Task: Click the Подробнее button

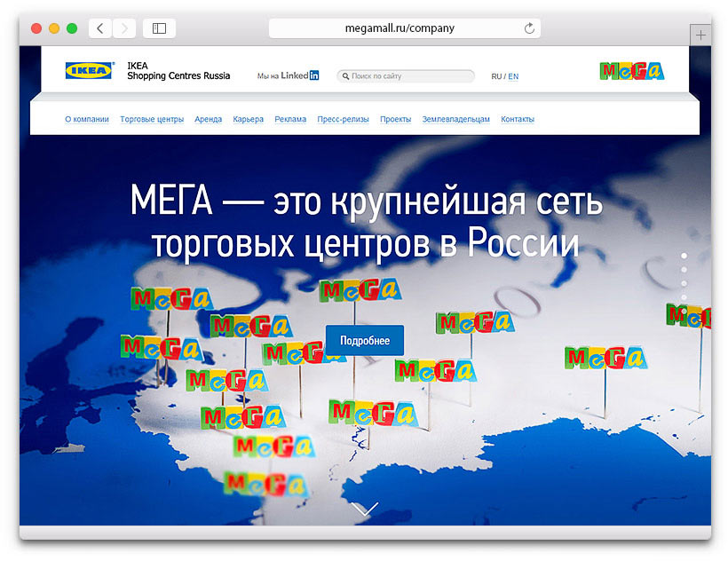Action: coord(365,341)
